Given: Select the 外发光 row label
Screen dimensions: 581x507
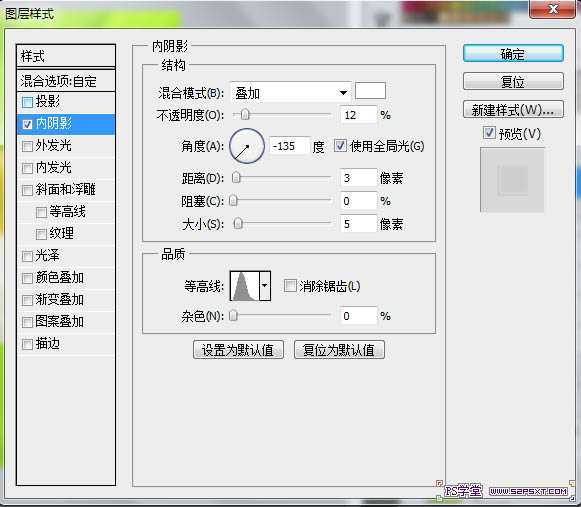Looking at the screenshot, I should (54, 145).
